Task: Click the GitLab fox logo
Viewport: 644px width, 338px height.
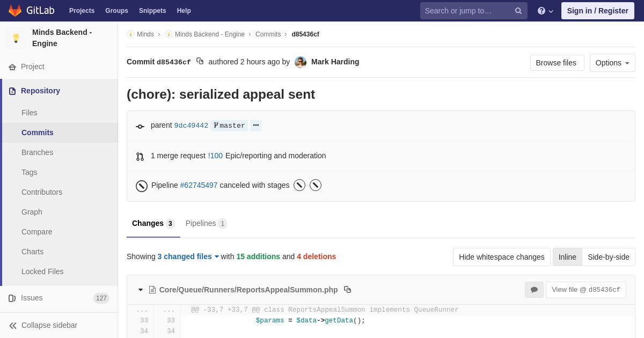Action: pyautogui.click(x=15, y=11)
